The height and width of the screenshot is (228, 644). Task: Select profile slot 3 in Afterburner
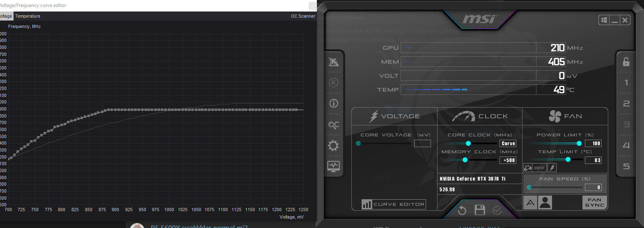click(626, 124)
